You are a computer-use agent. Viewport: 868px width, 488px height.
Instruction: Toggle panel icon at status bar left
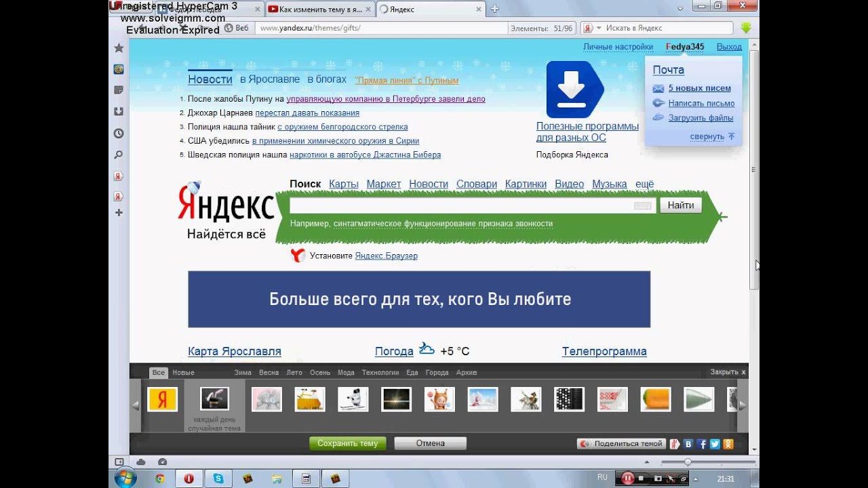point(119,462)
